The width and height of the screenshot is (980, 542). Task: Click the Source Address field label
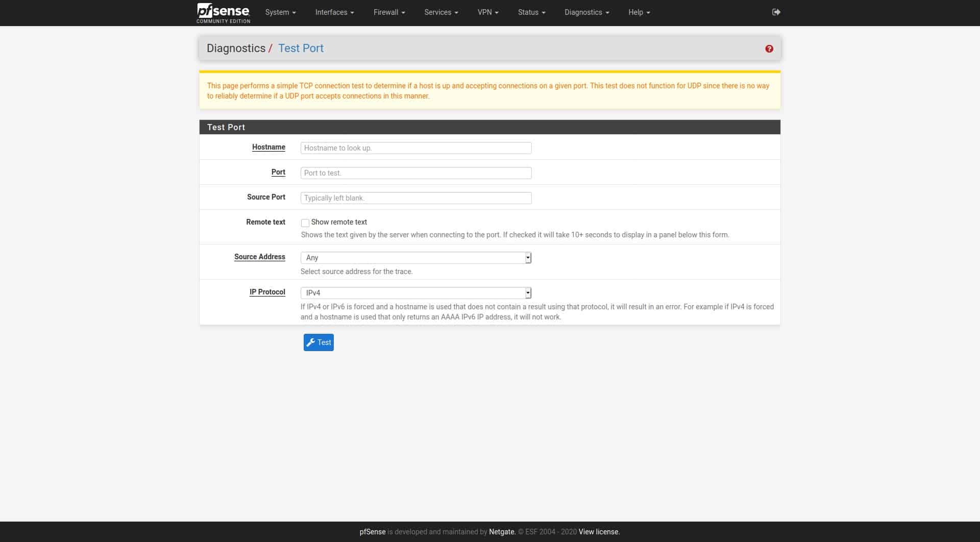(260, 257)
